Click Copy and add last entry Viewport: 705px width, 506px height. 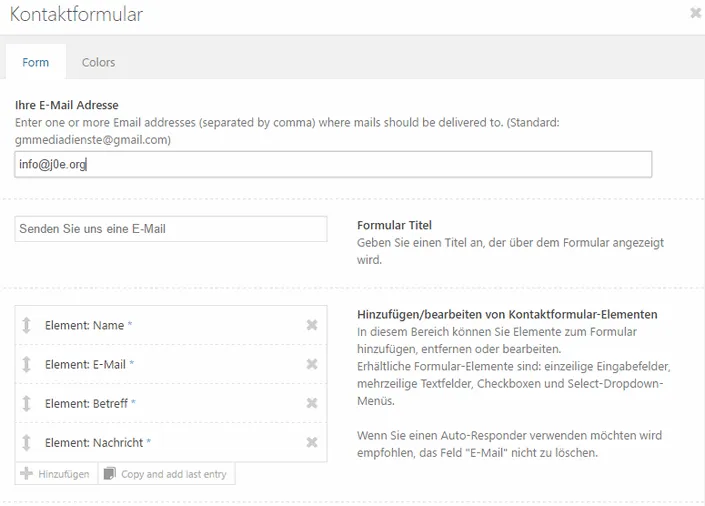167,474
